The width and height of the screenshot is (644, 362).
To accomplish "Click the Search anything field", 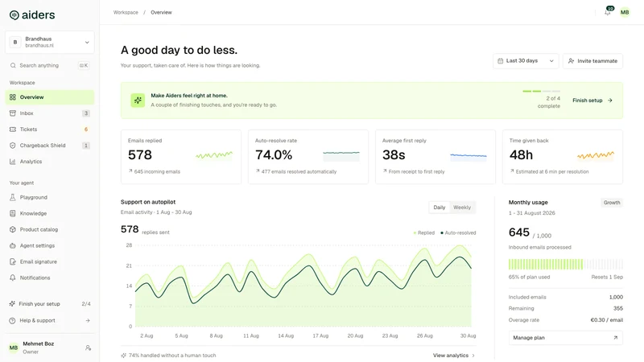I will [50, 65].
